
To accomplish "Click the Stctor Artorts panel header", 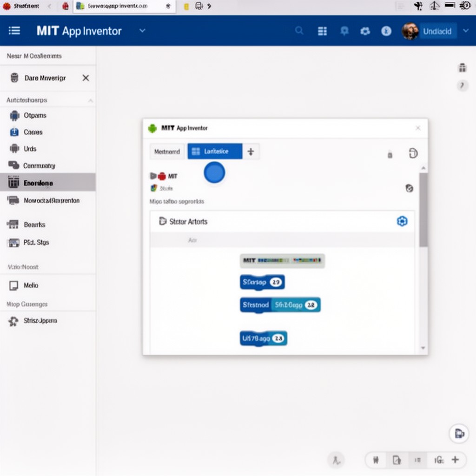I will [282, 221].
